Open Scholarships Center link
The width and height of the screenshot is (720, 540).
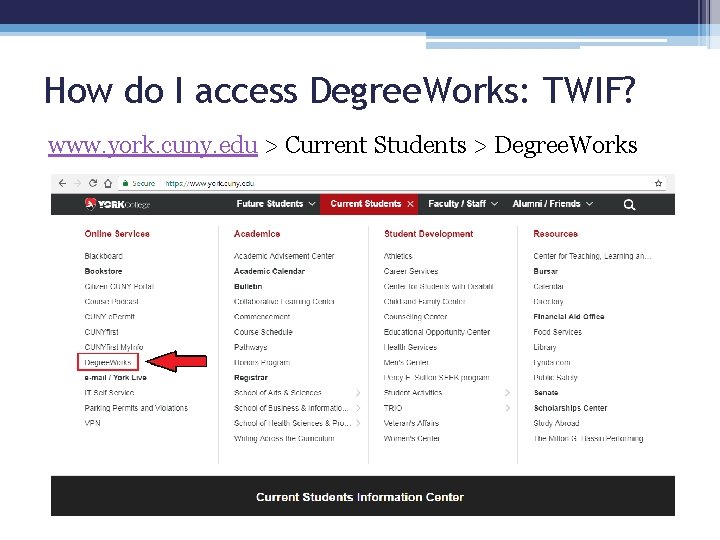coord(570,408)
